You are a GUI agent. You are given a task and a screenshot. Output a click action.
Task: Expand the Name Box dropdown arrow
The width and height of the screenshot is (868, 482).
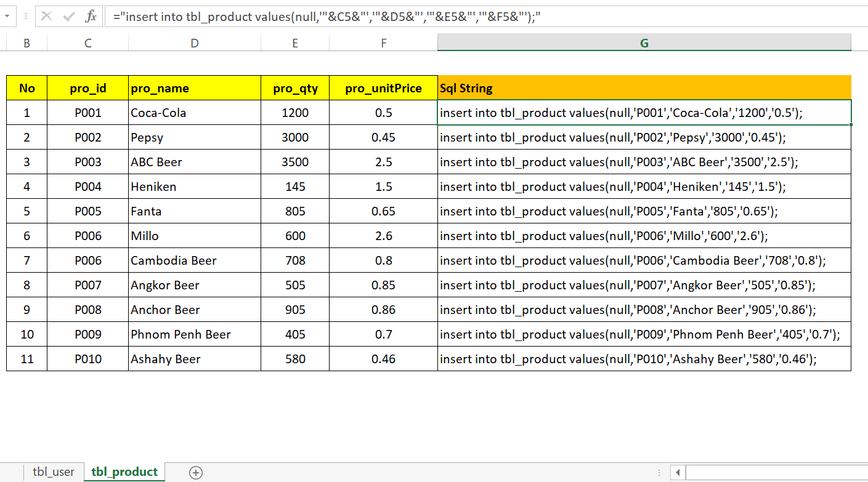(x=6, y=17)
